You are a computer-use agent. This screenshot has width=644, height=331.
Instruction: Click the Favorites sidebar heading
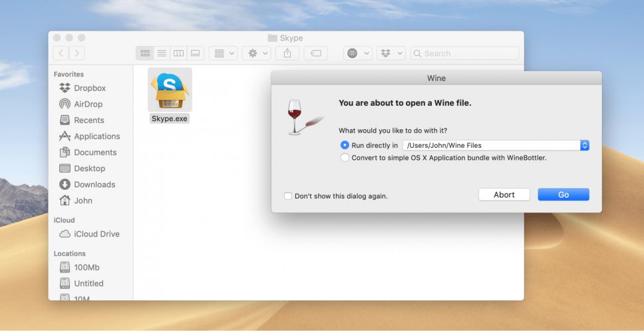tap(69, 75)
